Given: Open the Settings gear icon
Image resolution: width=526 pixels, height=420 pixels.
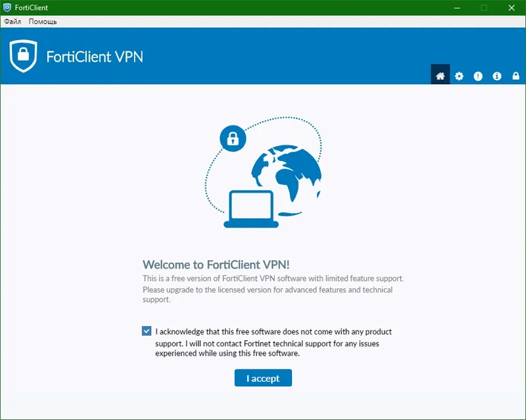Looking at the screenshot, I should [458, 75].
